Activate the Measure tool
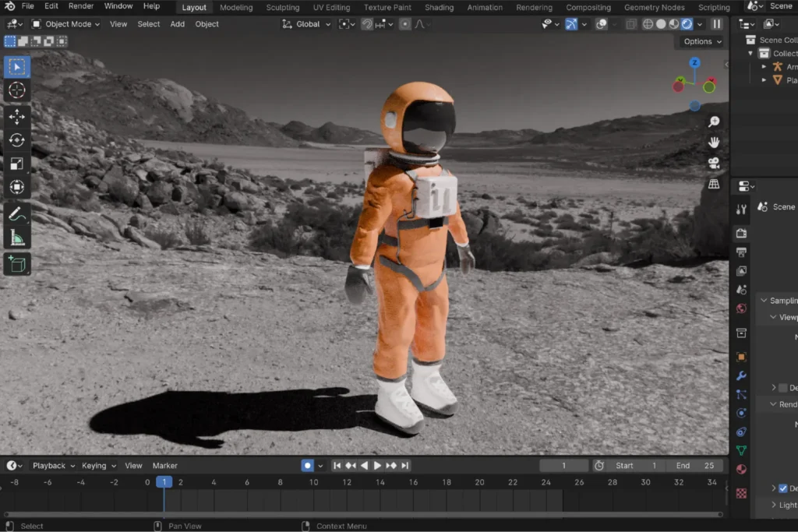This screenshot has width=798, height=532. point(16,238)
